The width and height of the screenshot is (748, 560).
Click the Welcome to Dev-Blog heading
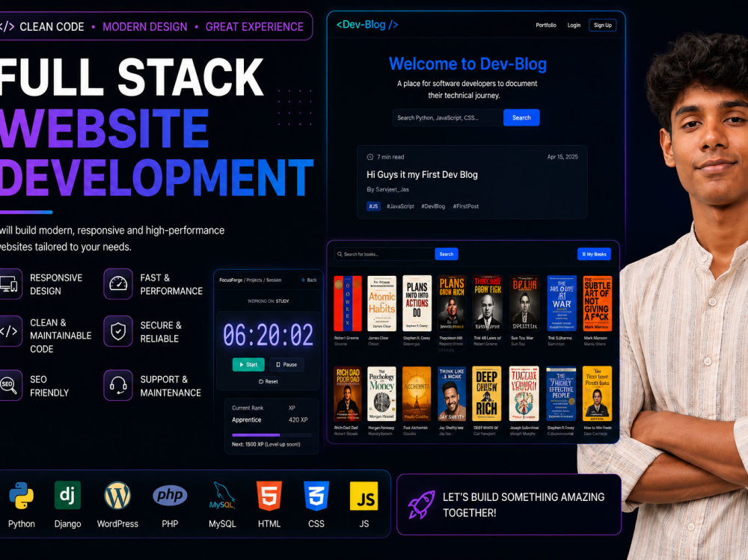[467, 64]
